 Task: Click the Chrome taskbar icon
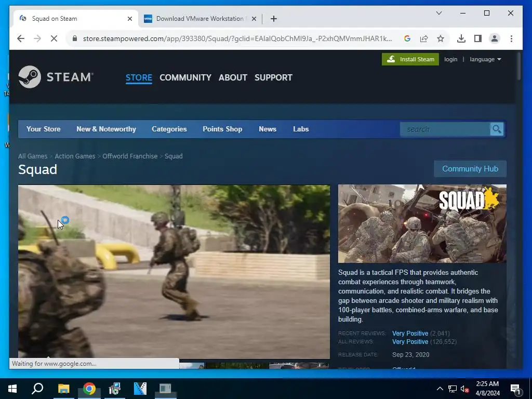pyautogui.click(x=89, y=389)
